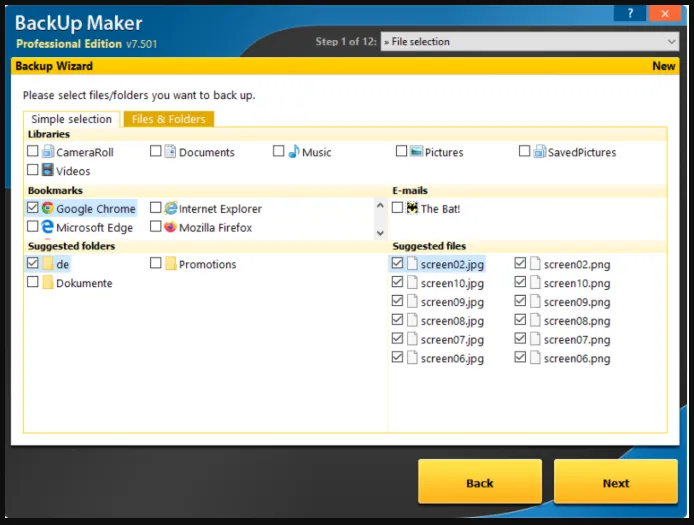Click the Music note icon
This screenshot has width=694, height=525.
293,151
